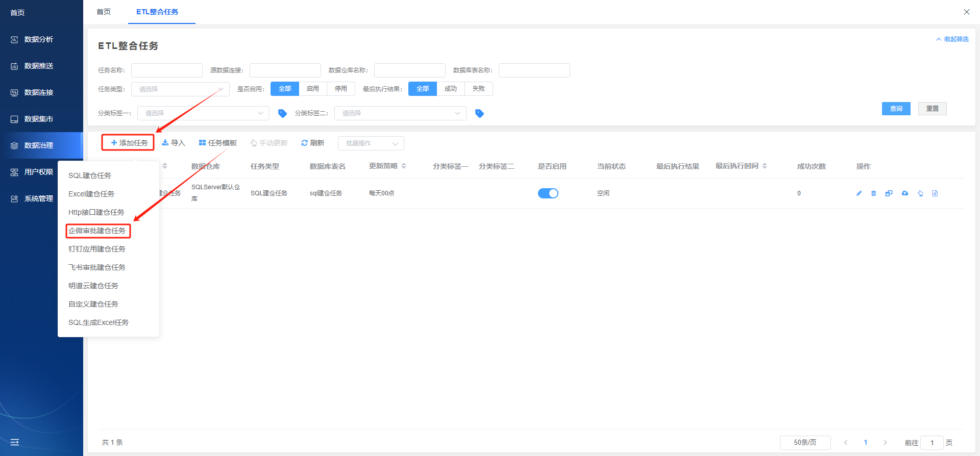Viewport: 980px width, 456px height.
Task: View task log via the document icon
Action: pos(935,193)
